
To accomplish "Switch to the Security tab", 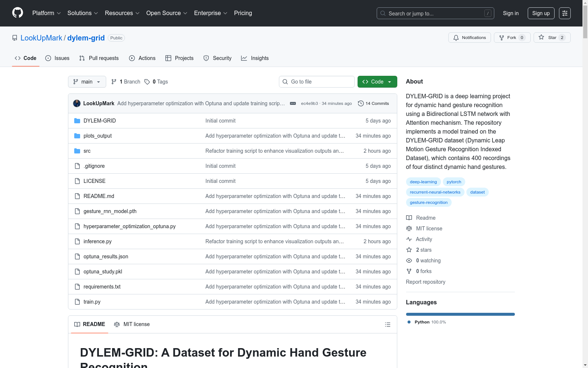I will pyautogui.click(x=218, y=58).
